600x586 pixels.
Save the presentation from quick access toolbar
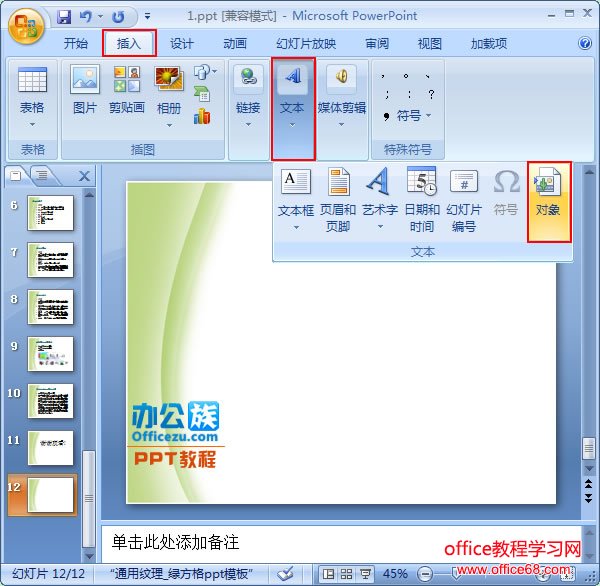pyautogui.click(x=64, y=16)
